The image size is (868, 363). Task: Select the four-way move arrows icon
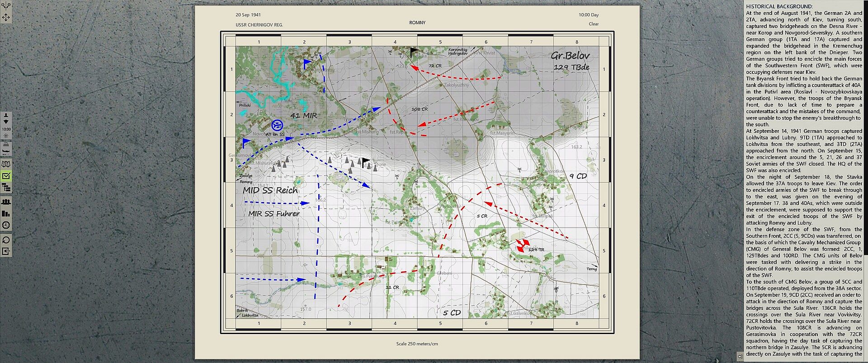pyautogui.click(x=5, y=17)
